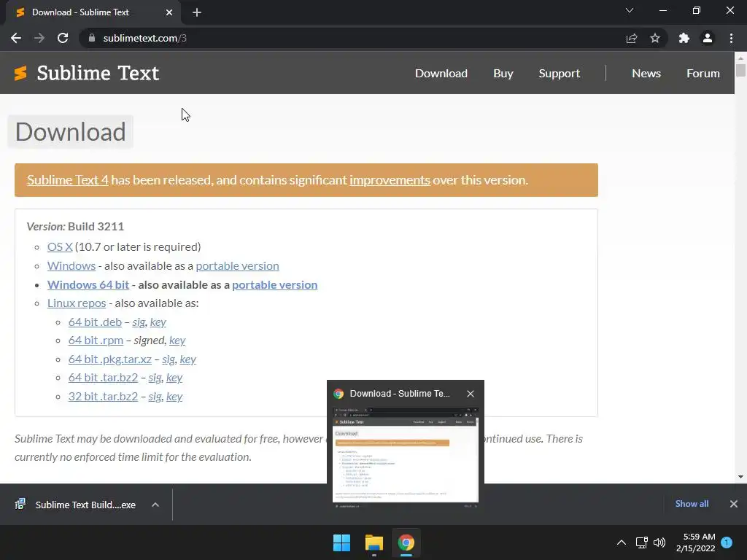Click the Download page heading

[x=71, y=132]
